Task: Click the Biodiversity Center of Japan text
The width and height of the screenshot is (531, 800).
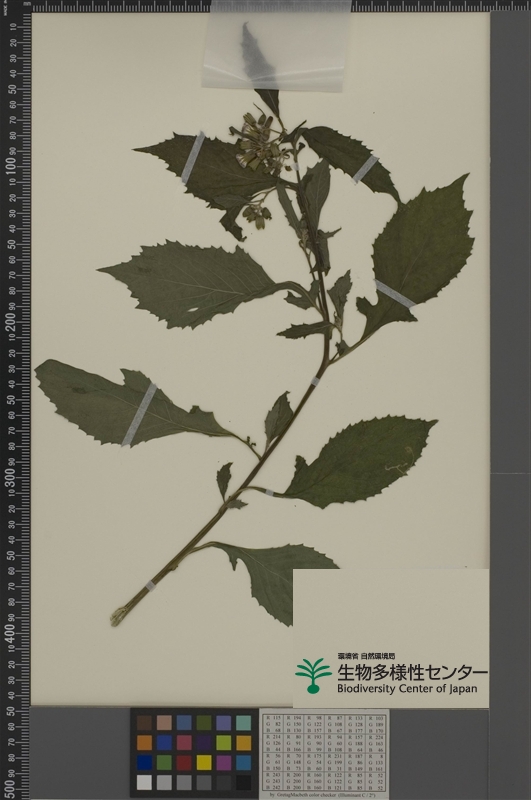Action: [407, 688]
